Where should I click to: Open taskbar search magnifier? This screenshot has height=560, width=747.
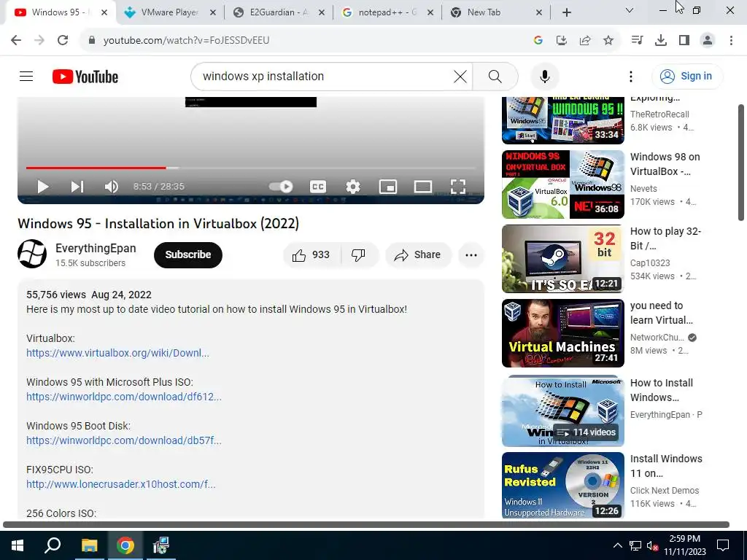[53, 545]
